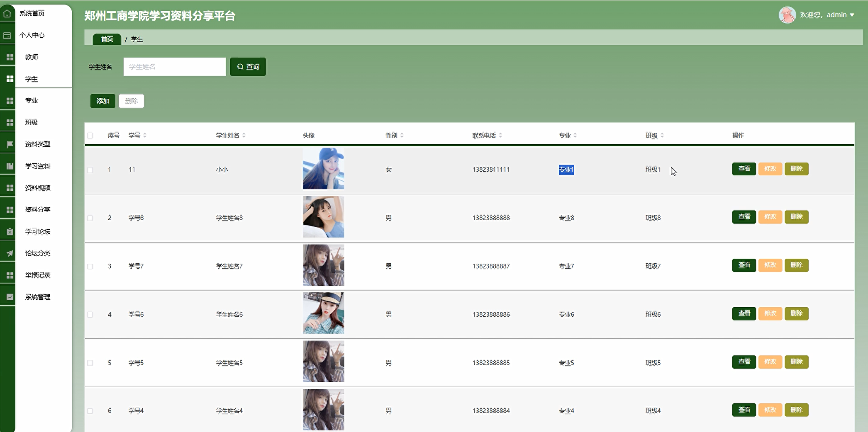Viewport: 868px width, 432px height.
Task: Click 查看 for 学生姓名6
Action: tap(744, 314)
